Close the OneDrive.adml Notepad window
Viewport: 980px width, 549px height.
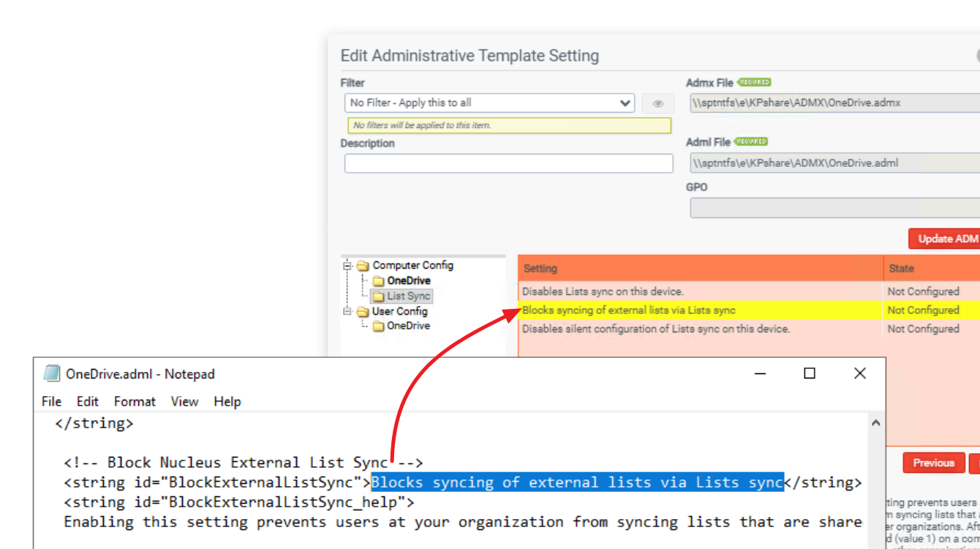[x=860, y=374]
